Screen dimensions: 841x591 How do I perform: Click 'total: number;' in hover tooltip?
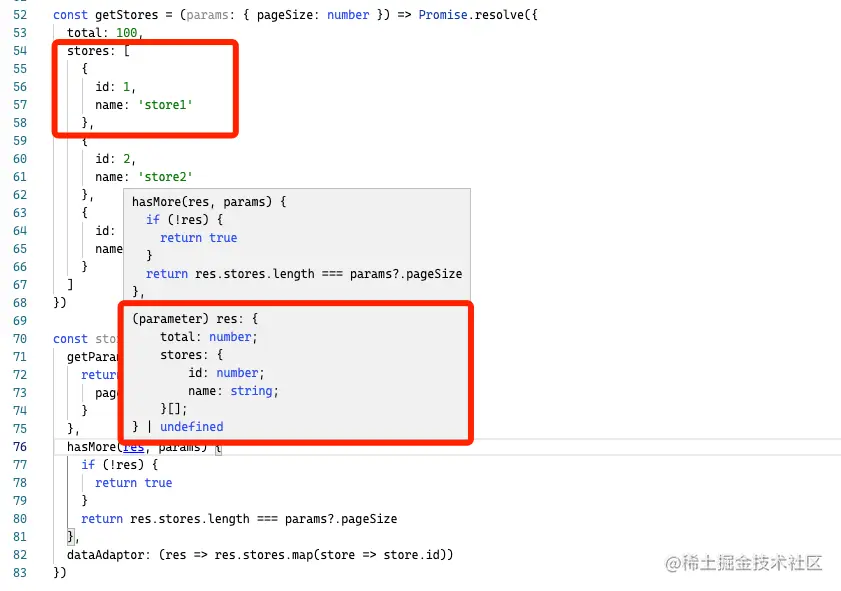tap(209, 337)
